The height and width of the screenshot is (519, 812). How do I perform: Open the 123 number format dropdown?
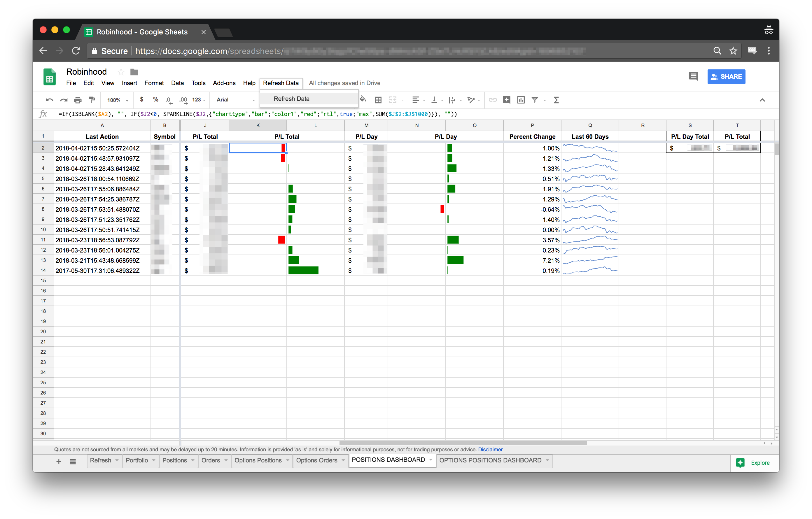(199, 100)
